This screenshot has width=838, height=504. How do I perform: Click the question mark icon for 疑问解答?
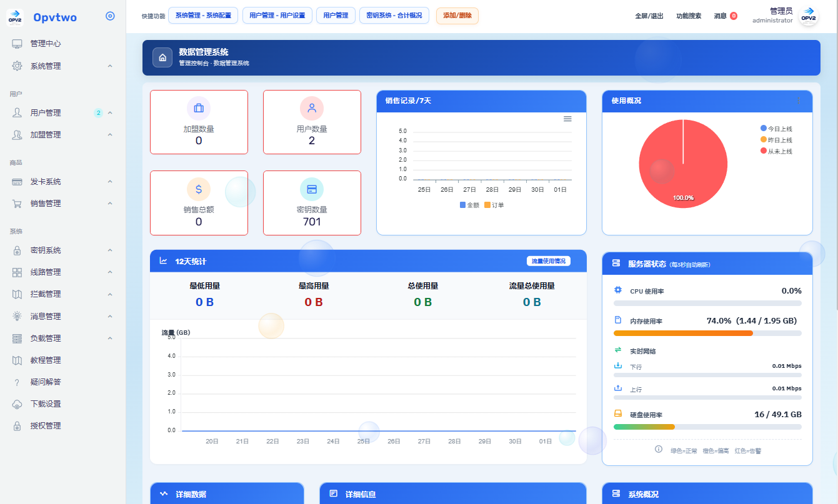click(17, 382)
